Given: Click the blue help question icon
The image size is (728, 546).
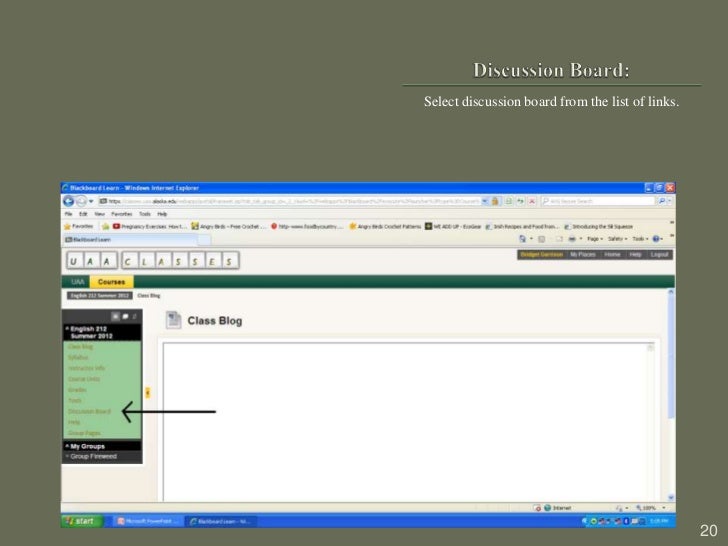Looking at the screenshot, I should (656, 239).
